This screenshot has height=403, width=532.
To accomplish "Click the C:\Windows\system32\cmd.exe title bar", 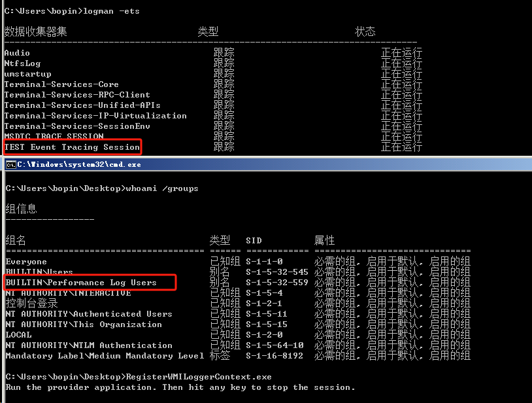I will (261, 164).
